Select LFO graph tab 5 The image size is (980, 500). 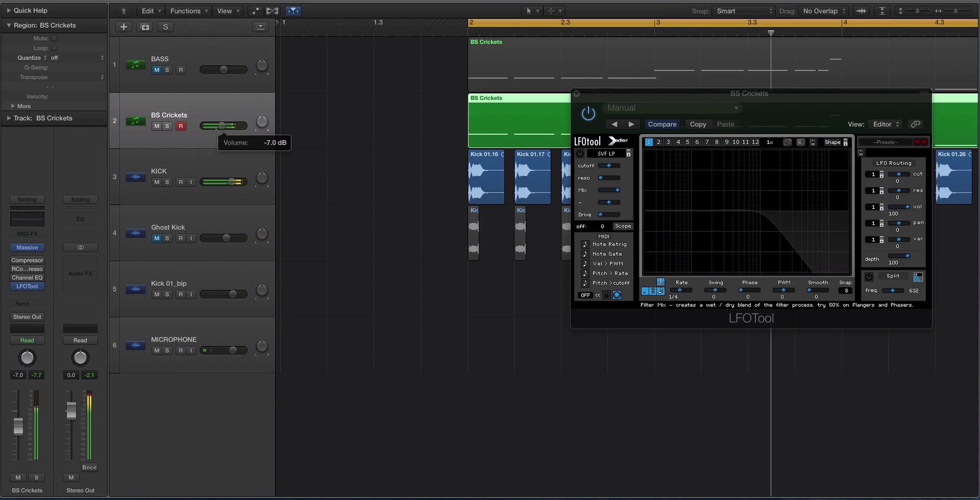tap(687, 142)
